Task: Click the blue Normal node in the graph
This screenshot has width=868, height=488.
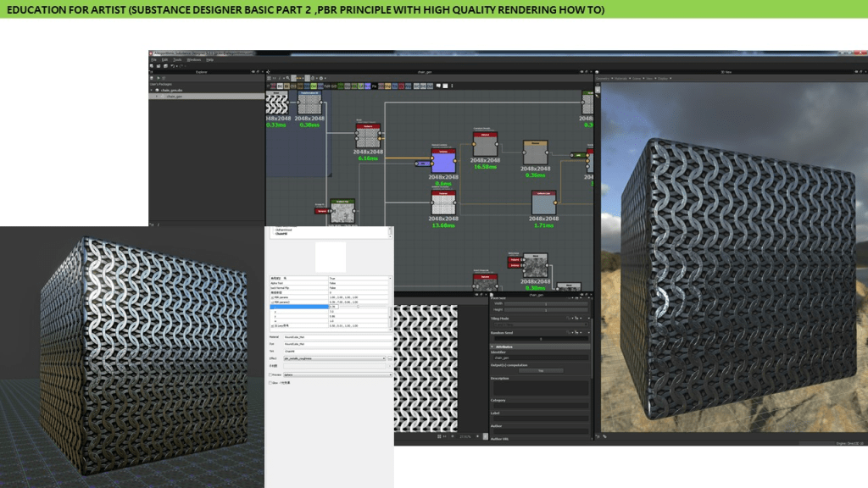Action: (x=443, y=161)
